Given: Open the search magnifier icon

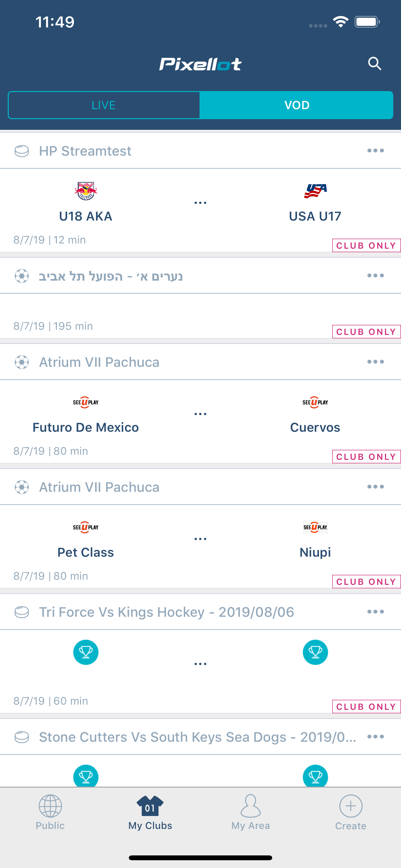Looking at the screenshot, I should point(375,63).
